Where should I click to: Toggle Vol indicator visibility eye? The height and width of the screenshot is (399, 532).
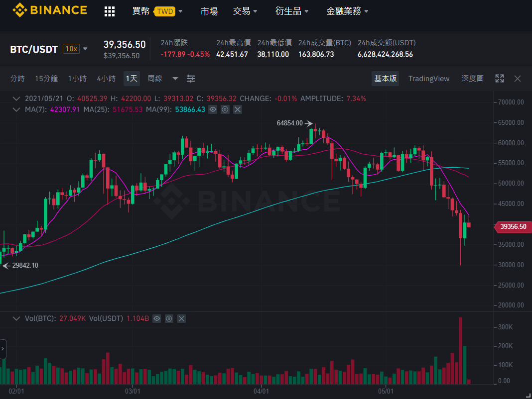point(156,319)
